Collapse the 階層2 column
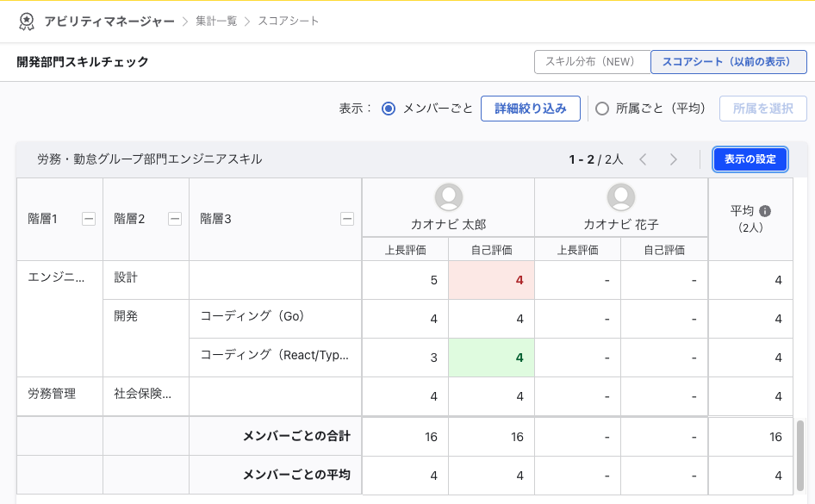This screenshot has height=504, width=815. pyautogui.click(x=175, y=220)
